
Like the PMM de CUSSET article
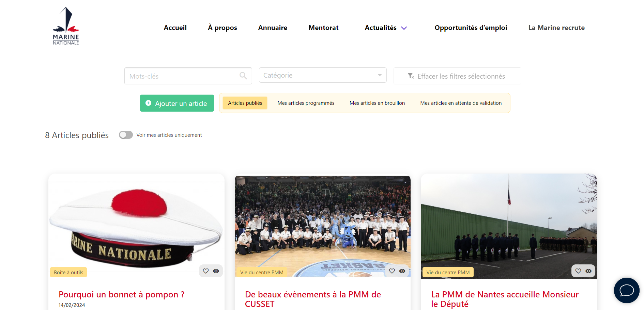pos(392,271)
